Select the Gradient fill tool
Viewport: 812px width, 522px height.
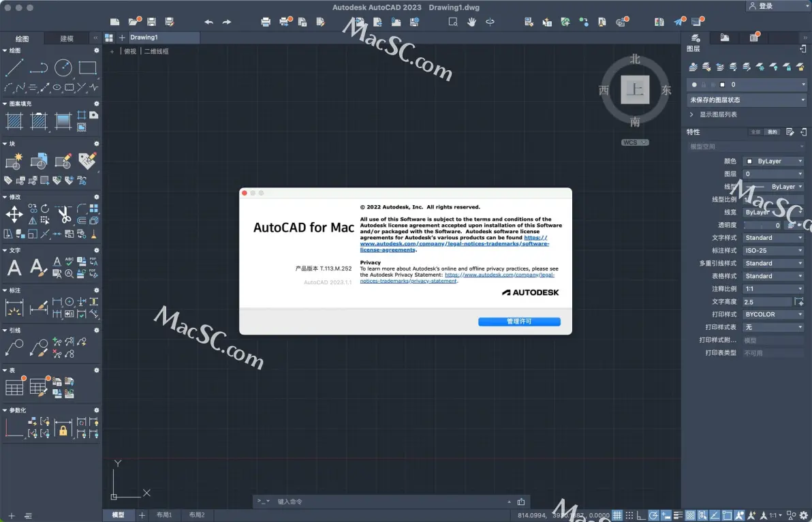click(63, 121)
